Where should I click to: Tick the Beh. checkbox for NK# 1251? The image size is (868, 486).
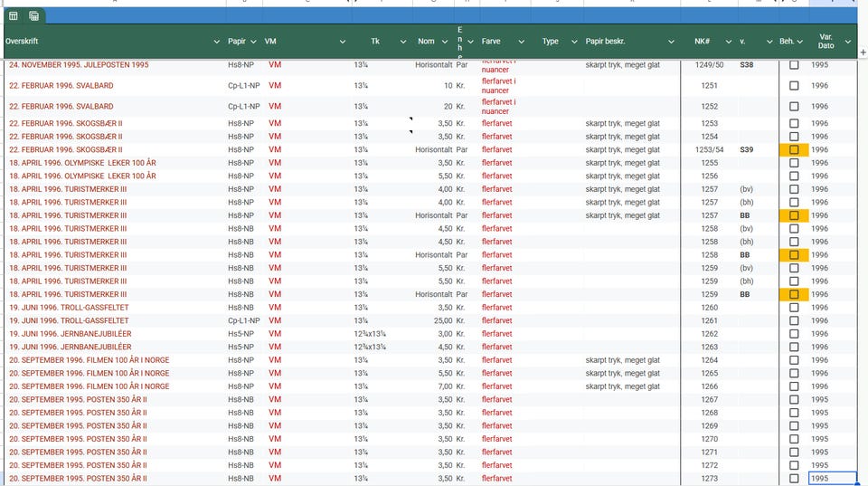pos(794,86)
